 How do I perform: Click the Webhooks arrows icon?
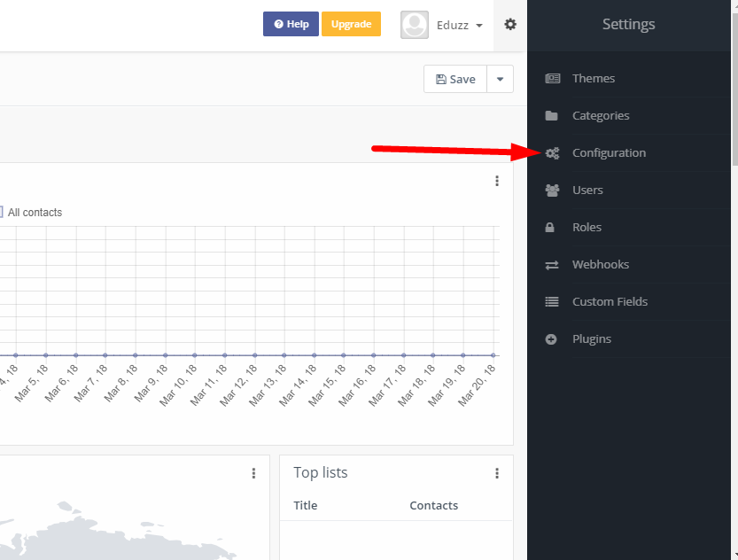[x=552, y=265]
